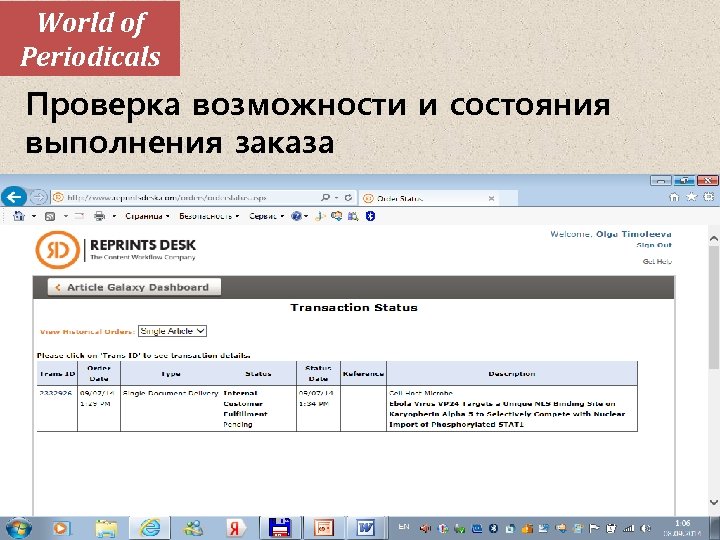
Task: Click the Sign Out link
Action: pyautogui.click(x=654, y=245)
